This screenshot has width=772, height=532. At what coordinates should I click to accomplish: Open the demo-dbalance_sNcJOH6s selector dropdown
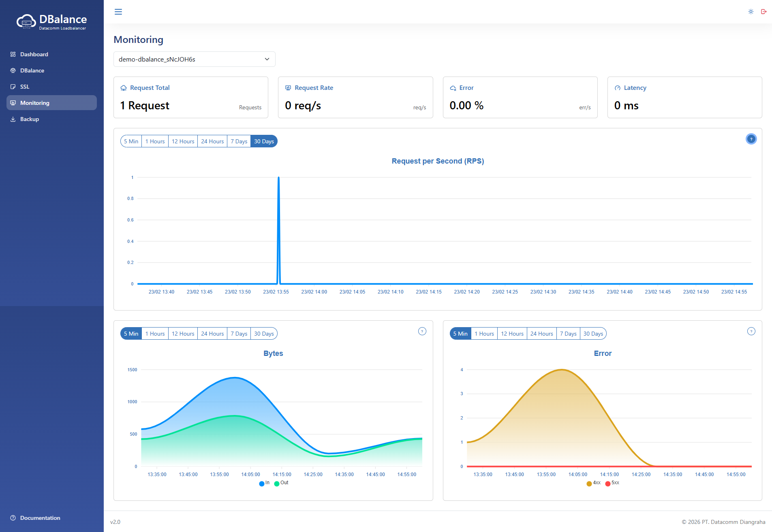coord(194,59)
